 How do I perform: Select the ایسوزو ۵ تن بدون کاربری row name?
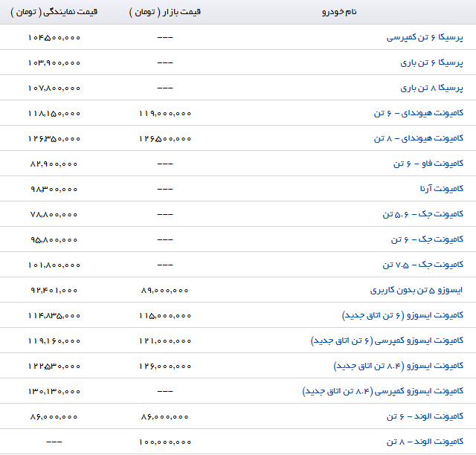(x=416, y=290)
